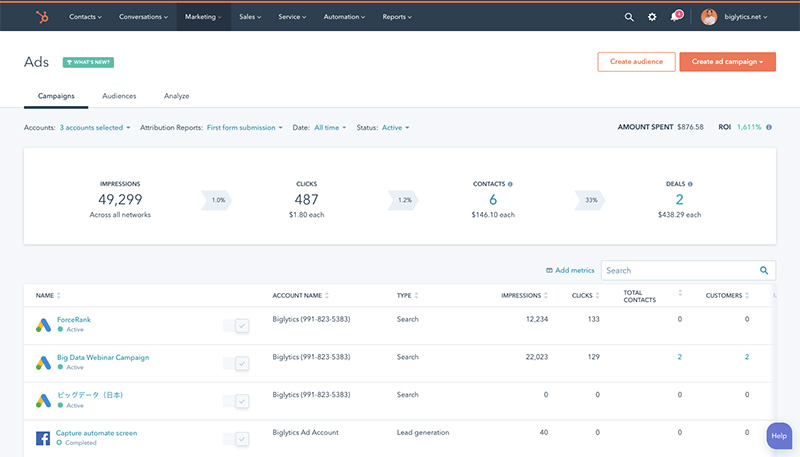Click Facebook icon beside Capture automate screen
This screenshot has width=800, height=457.
click(43, 438)
